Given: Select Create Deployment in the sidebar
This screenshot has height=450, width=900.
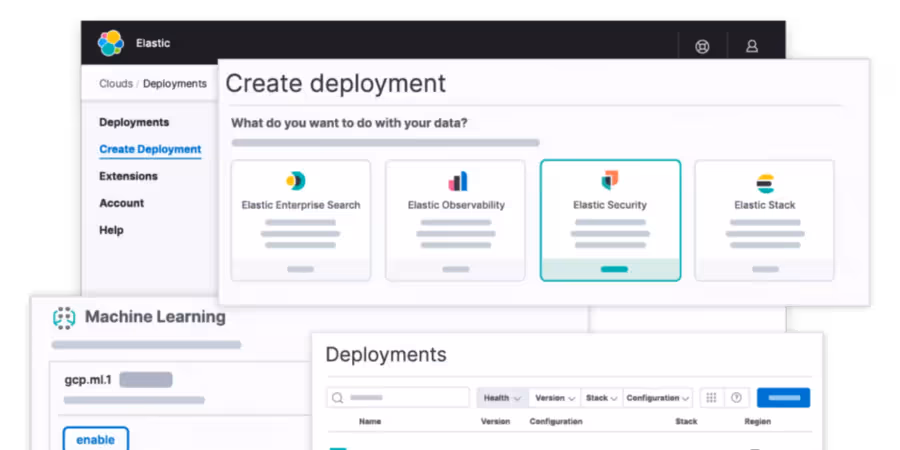Looking at the screenshot, I should 150,149.
